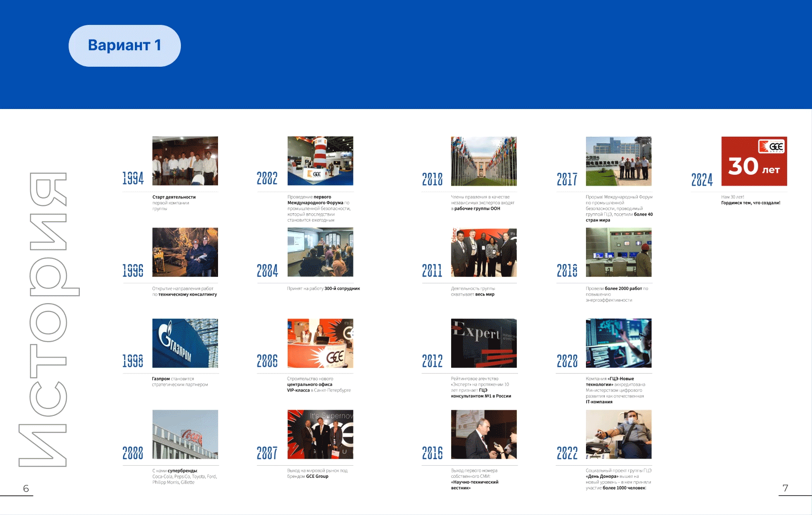Open the 1994 group photo thumbnail
Image resolution: width=812 pixels, height=515 pixels.
coord(185,161)
